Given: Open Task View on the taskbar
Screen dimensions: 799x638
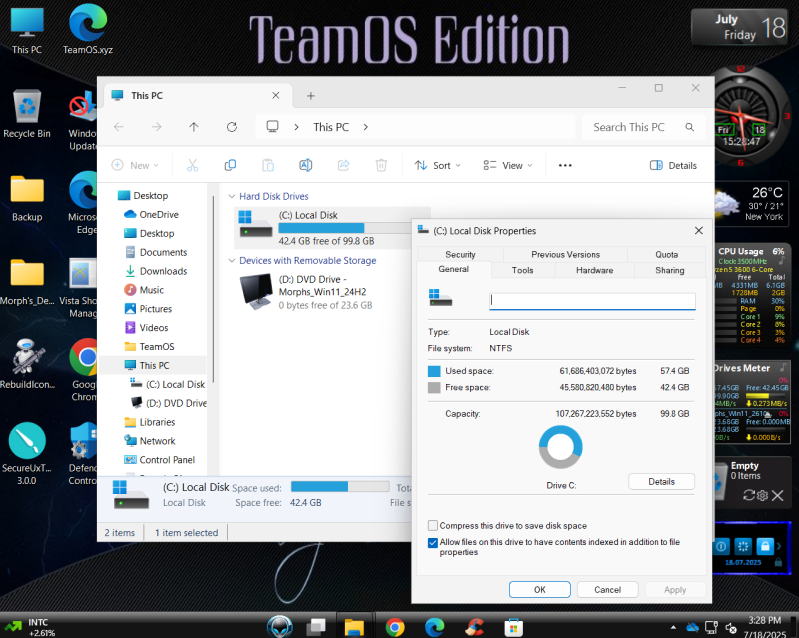Looking at the screenshot, I should (316, 627).
